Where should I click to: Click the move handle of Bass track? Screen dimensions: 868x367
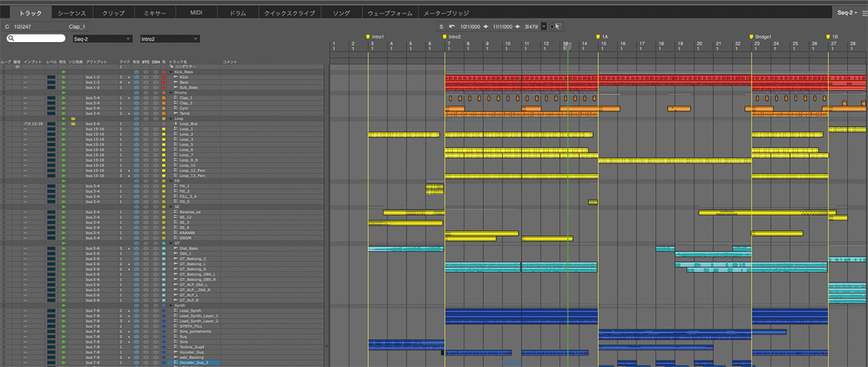[x=4, y=83]
